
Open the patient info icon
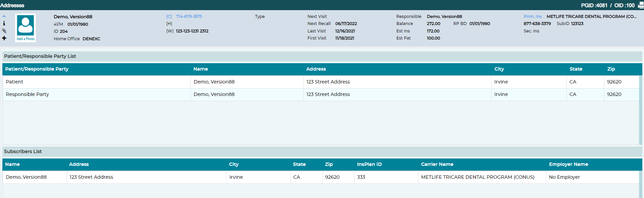(x=4, y=23)
